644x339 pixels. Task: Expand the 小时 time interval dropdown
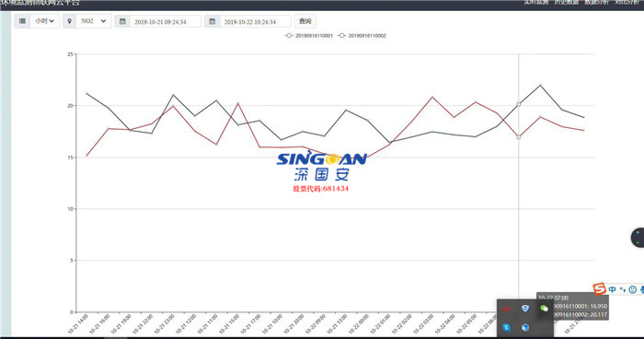point(45,21)
